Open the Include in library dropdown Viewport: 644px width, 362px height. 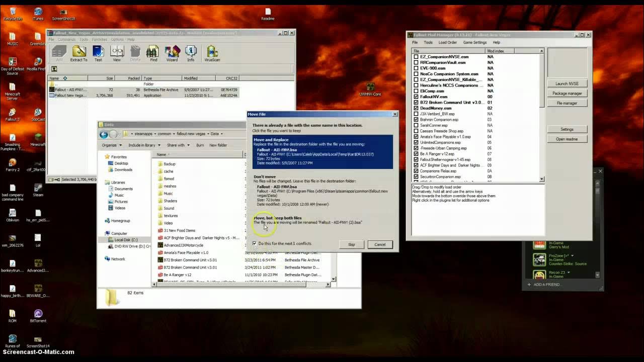(x=143, y=145)
